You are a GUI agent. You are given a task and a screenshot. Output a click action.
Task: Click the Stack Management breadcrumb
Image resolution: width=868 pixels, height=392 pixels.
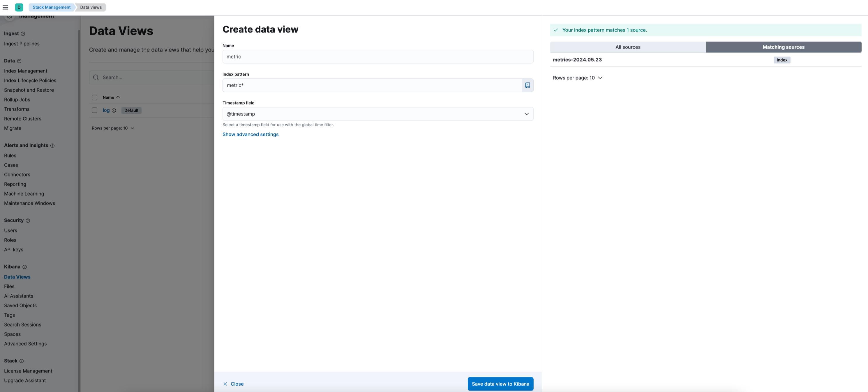pyautogui.click(x=52, y=7)
